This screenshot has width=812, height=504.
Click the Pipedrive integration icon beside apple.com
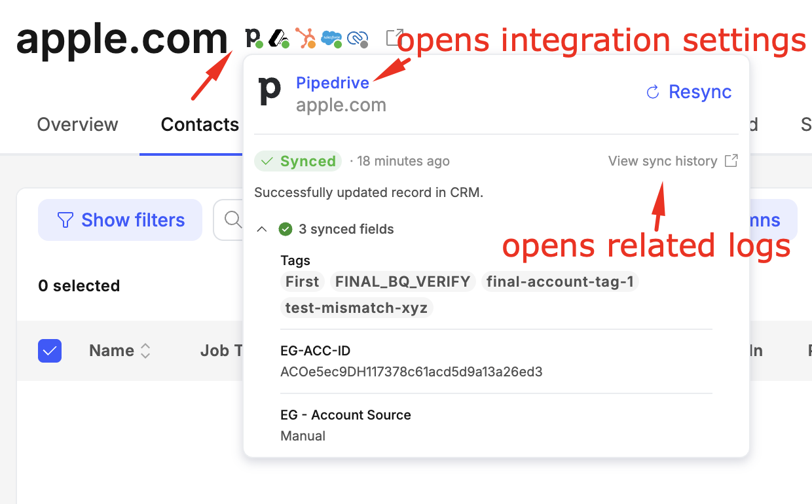point(253,37)
